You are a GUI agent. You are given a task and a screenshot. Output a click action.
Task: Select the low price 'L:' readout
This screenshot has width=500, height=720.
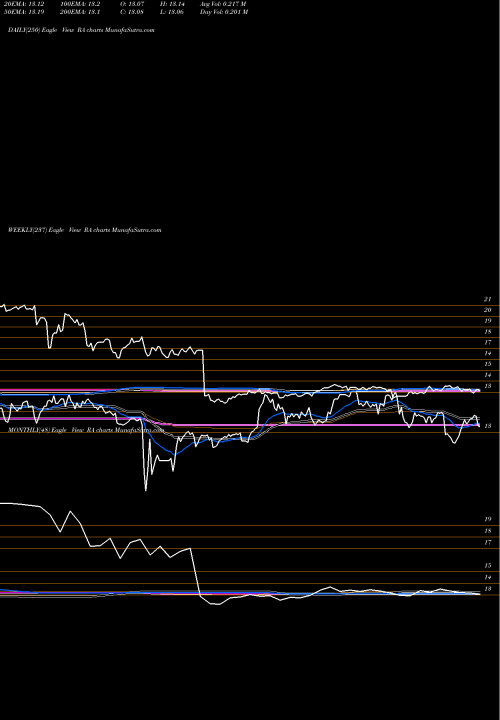pyautogui.click(x=172, y=12)
